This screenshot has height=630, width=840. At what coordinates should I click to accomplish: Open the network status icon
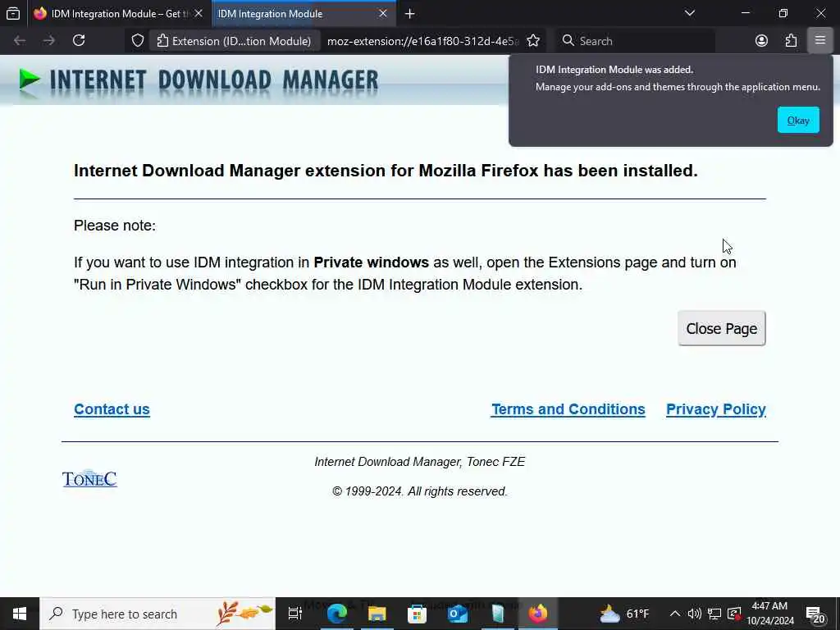(x=714, y=614)
